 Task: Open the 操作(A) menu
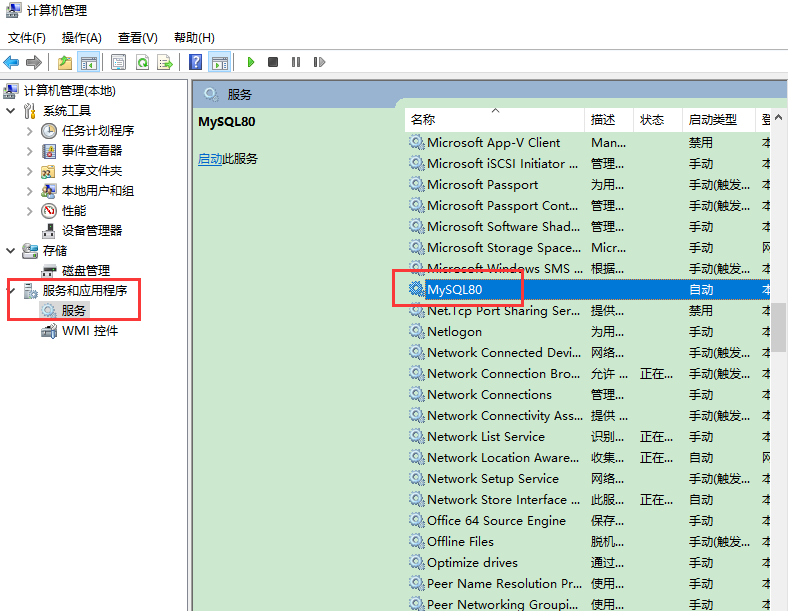tap(81, 38)
